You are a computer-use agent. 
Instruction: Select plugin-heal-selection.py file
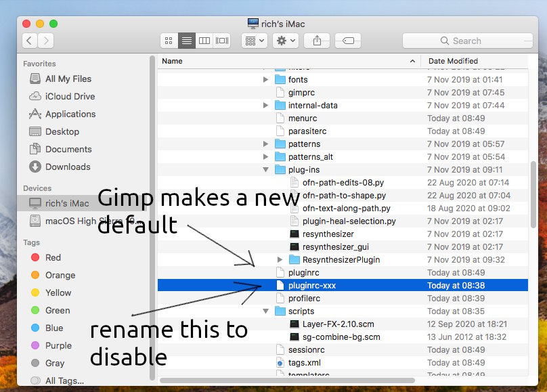(343, 221)
